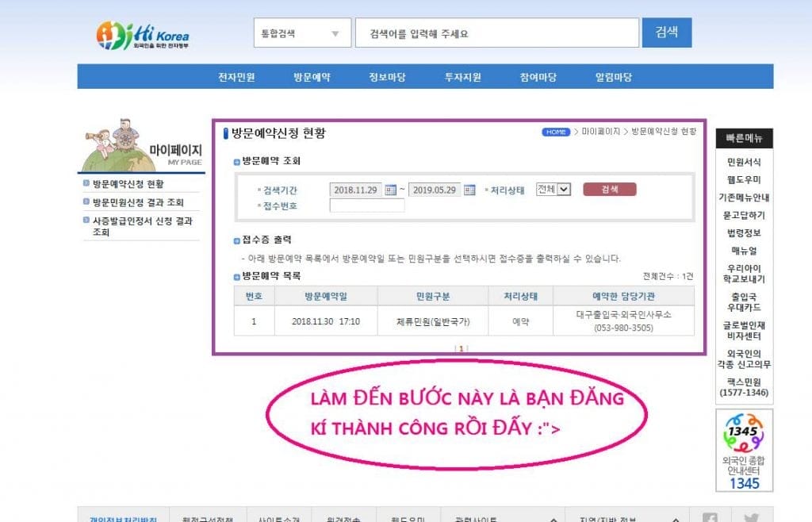
Task: Expand the 통합검색 search category dropdown
Action: pos(301,33)
